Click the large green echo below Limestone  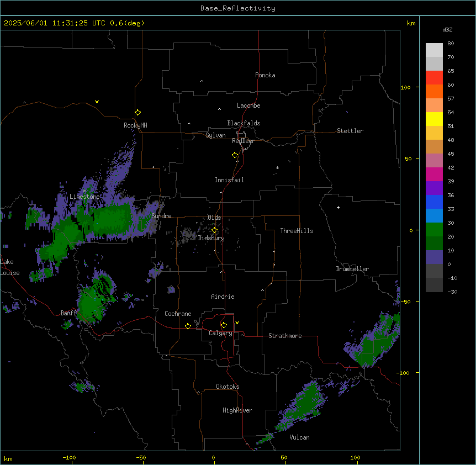coord(111,219)
